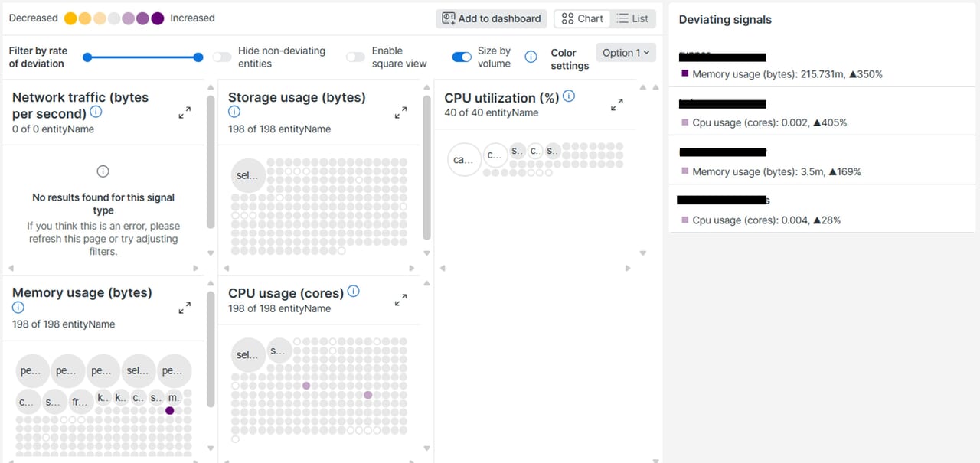Select the dark purple deviating Memory usage dot

click(x=170, y=411)
